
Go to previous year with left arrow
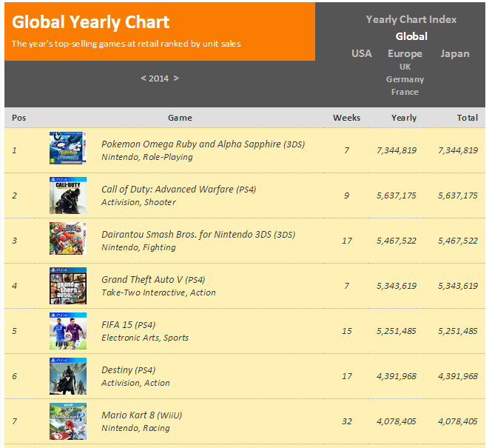coord(144,78)
